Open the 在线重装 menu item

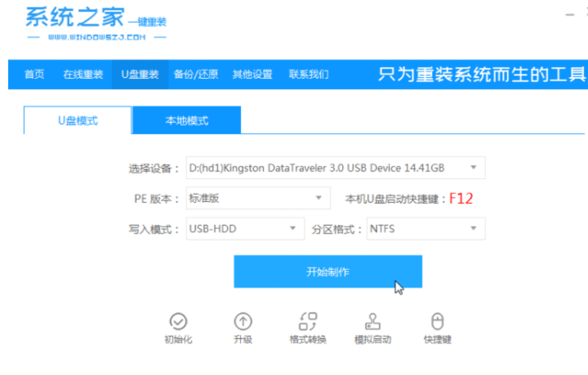[83, 74]
